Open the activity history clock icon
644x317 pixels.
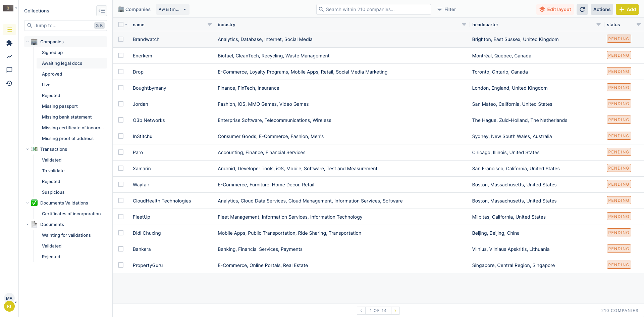tap(9, 83)
